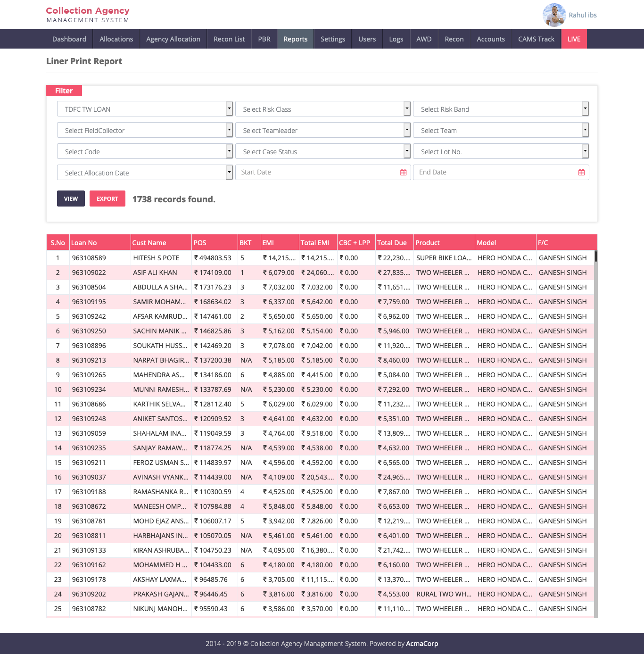Click the table vertical scrollbar thumb
The image size is (644, 654).
(x=595, y=256)
